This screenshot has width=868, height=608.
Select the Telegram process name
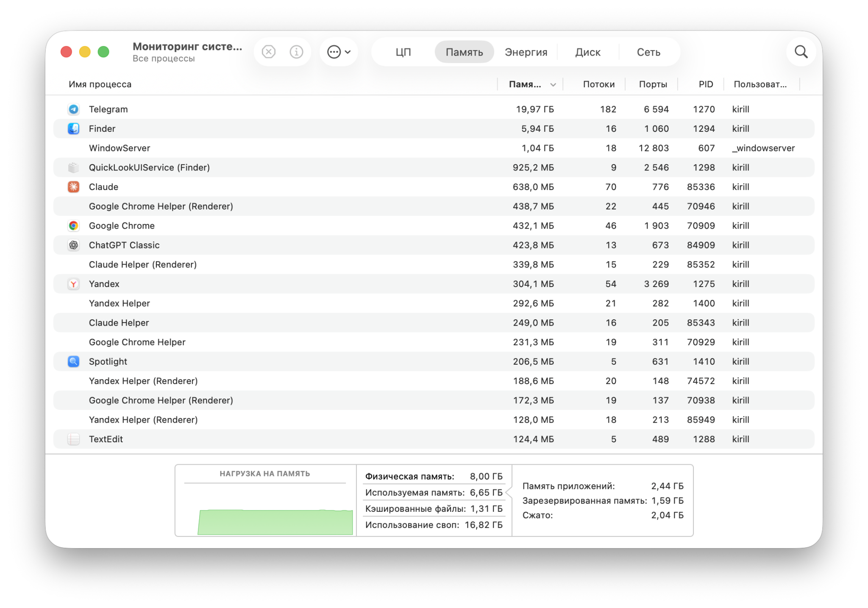click(108, 109)
